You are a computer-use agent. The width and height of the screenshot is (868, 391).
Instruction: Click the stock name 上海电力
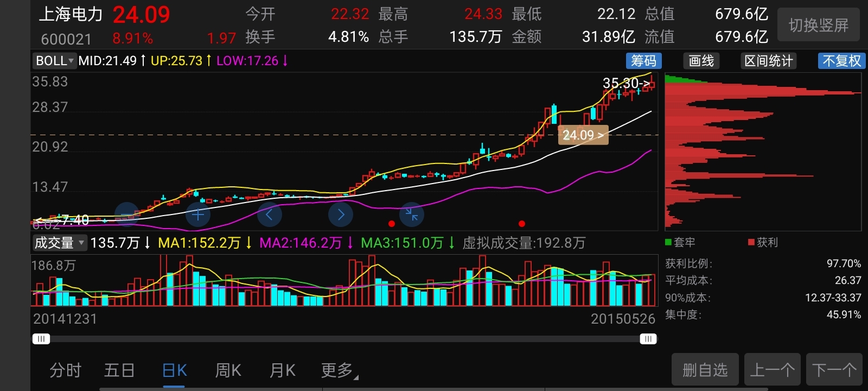(71, 14)
